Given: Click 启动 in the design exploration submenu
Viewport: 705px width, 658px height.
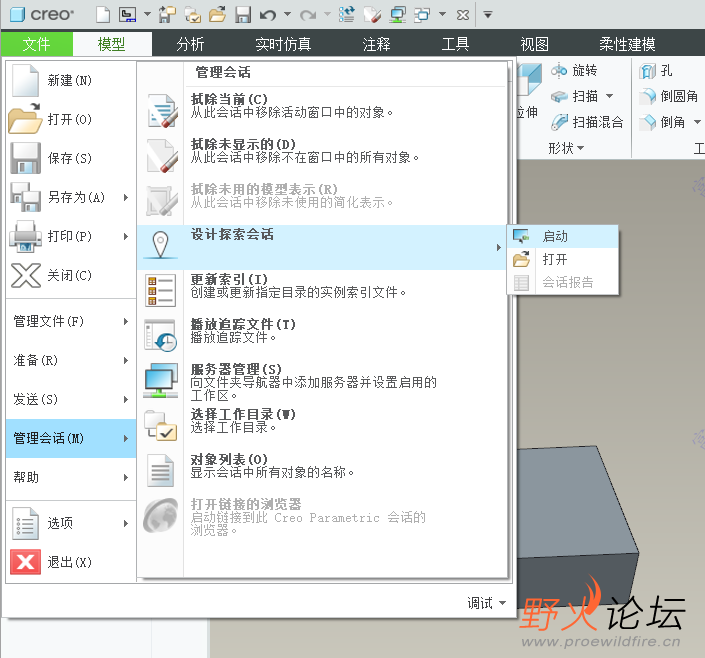Looking at the screenshot, I should pyautogui.click(x=563, y=236).
